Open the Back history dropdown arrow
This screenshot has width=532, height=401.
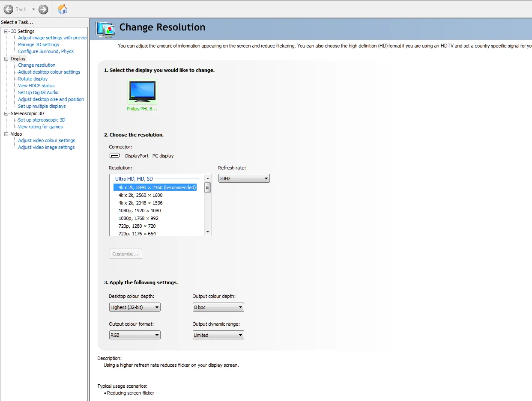click(33, 9)
